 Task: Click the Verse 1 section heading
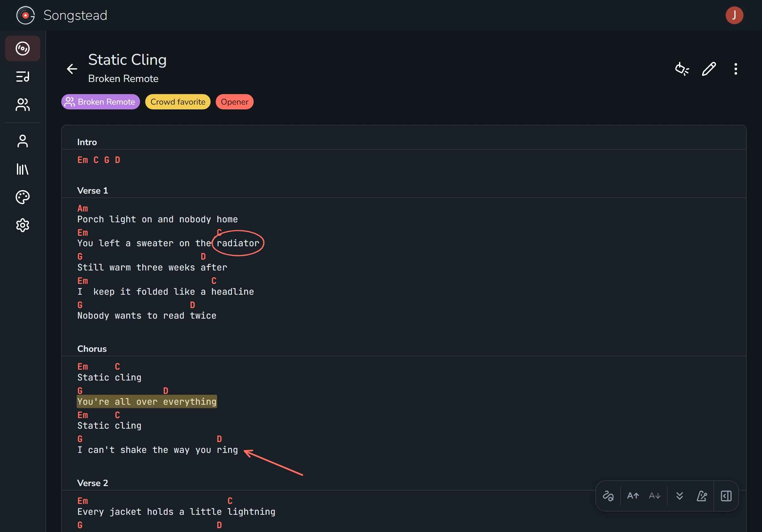tap(93, 191)
